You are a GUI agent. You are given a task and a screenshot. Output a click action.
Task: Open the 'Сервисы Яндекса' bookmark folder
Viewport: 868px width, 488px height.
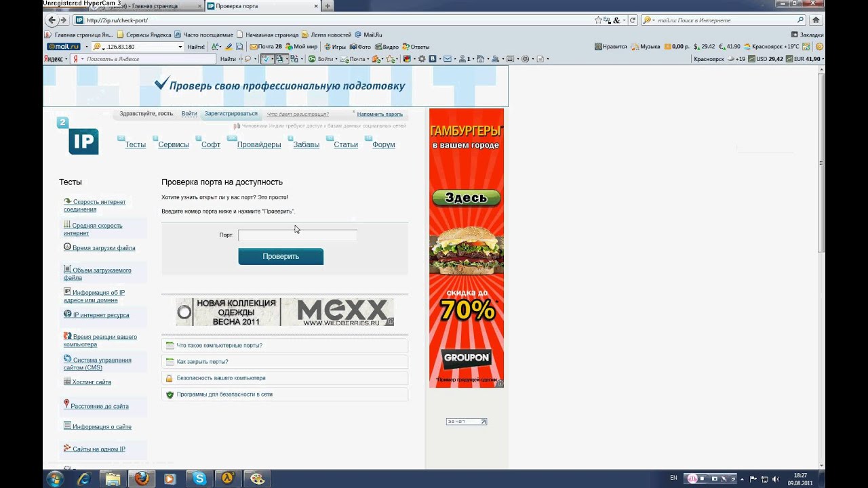point(143,35)
